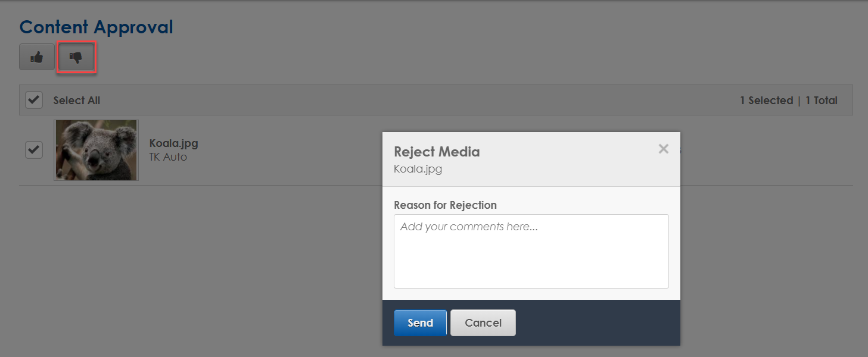Re-check the checkbox beside the koala image
This screenshot has height=357, width=868.
(33, 150)
